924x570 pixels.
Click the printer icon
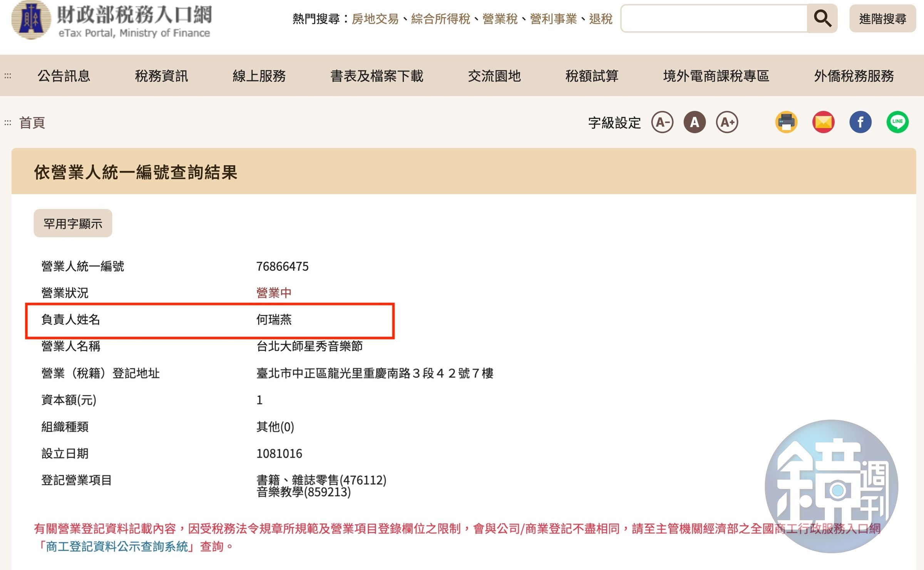786,122
